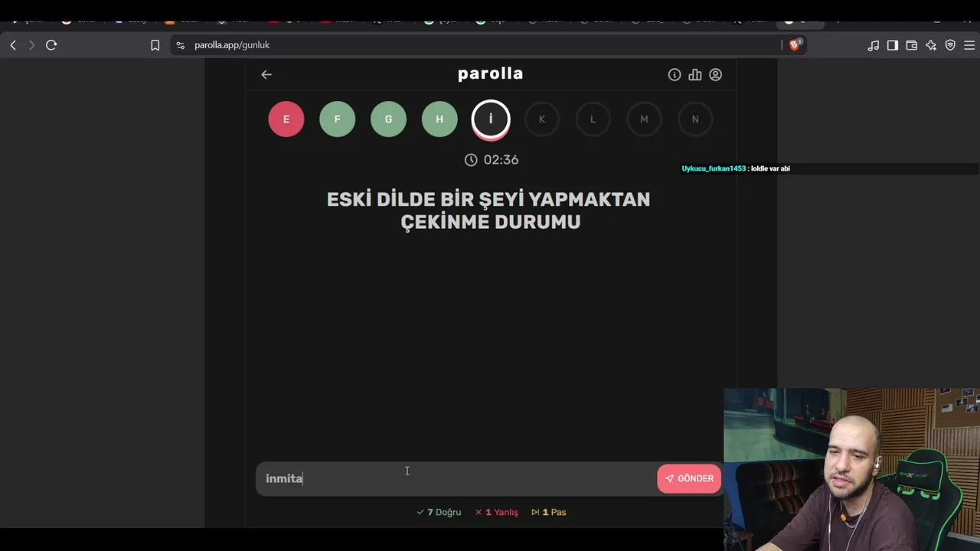This screenshot has height=551, width=980.
Task: Click the question text 'ESKİ DİLDE BİR ŞEYİ YAPMAKTAN'
Action: (488, 199)
